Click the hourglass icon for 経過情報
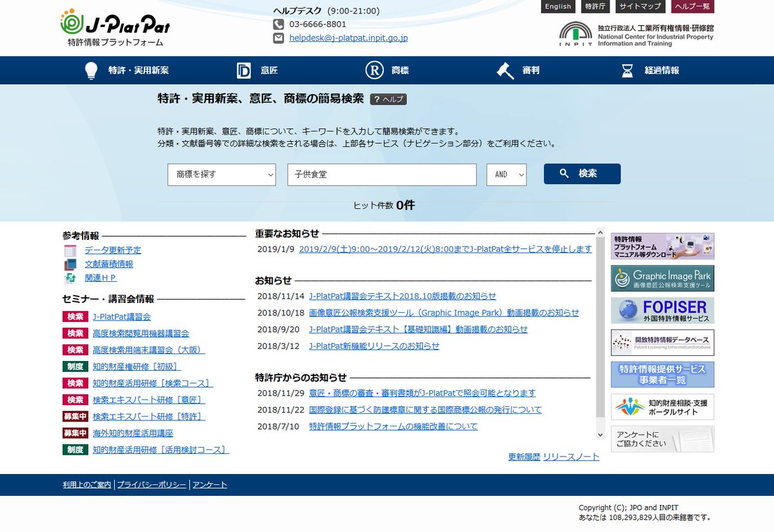The width and height of the screenshot is (774, 532). click(x=627, y=70)
